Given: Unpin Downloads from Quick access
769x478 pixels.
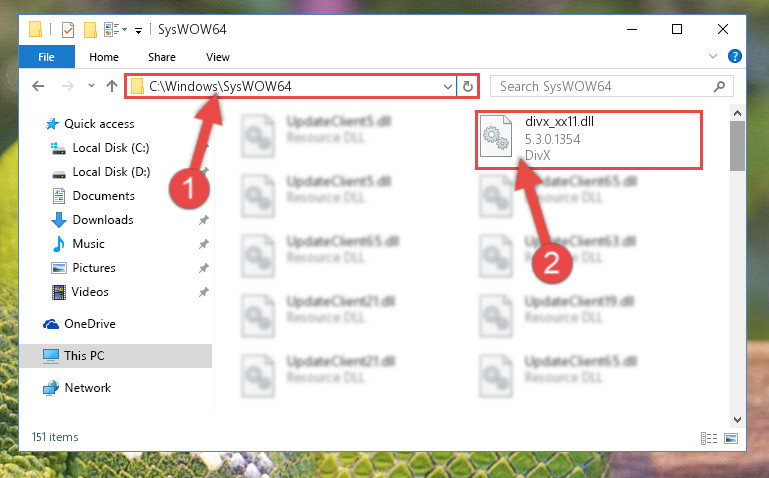Looking at the screenshot, I should pyautogui.click(x=204, y=220).
